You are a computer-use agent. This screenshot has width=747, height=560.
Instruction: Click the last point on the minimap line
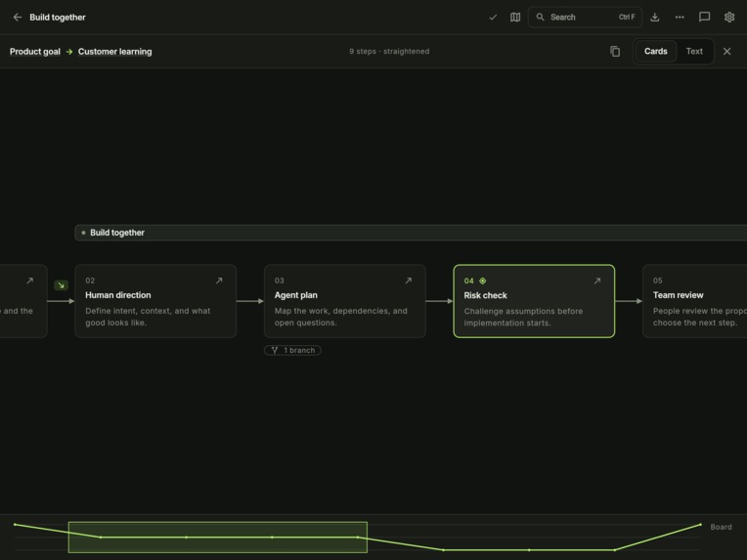[x=700, y=524]
